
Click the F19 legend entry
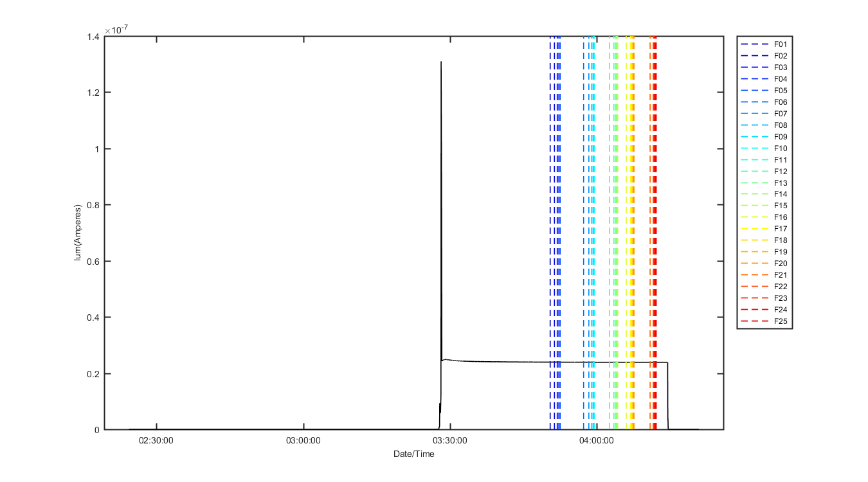[x=764, y=252]
